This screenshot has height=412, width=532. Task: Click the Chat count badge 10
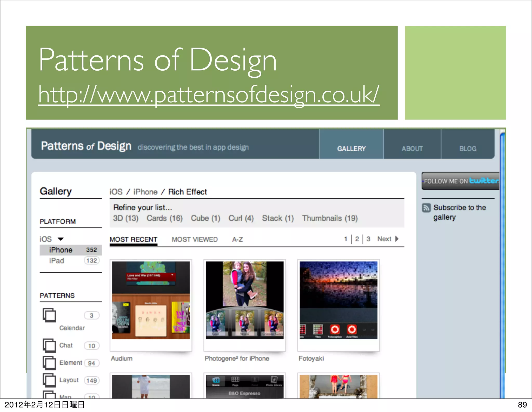coord(91,346)
